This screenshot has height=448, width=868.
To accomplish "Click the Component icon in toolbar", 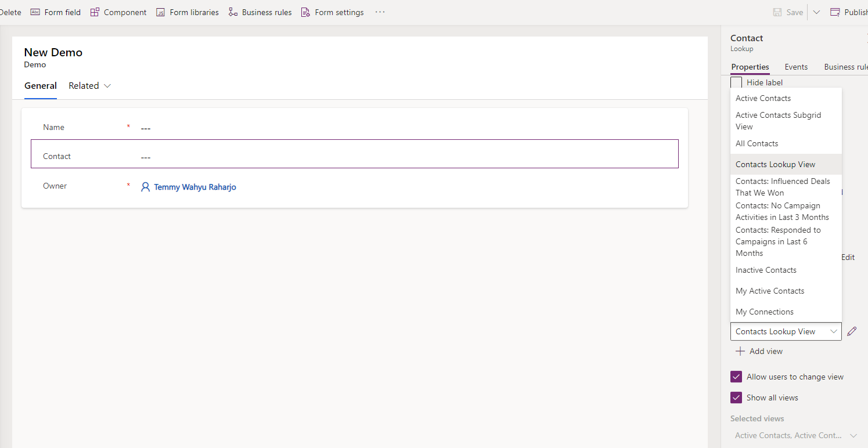I will point(95,12).
